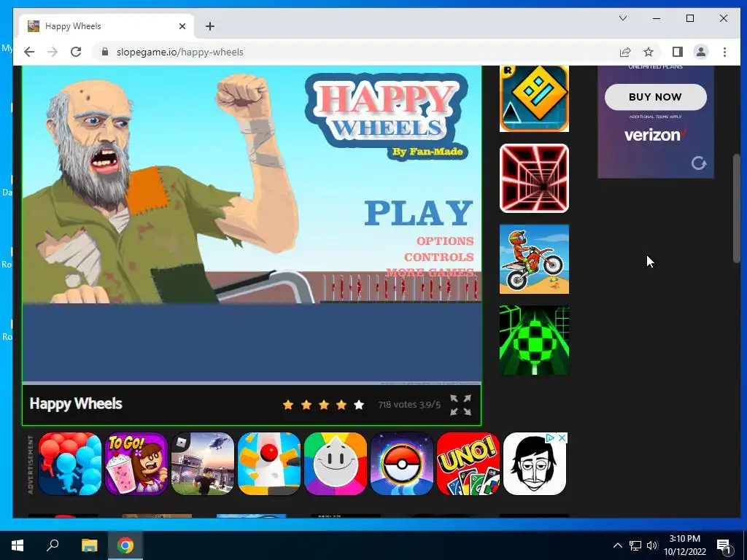Image resolution: width=747 pixels, height=560 pixels.
Task: Open the green Slope ball game
Action: [x=534, y=340]
